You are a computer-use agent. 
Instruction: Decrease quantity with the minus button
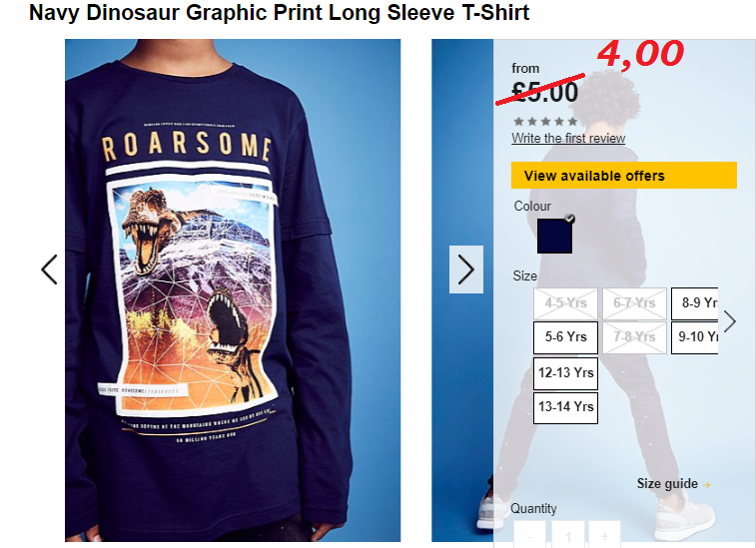tap(529, 534)
